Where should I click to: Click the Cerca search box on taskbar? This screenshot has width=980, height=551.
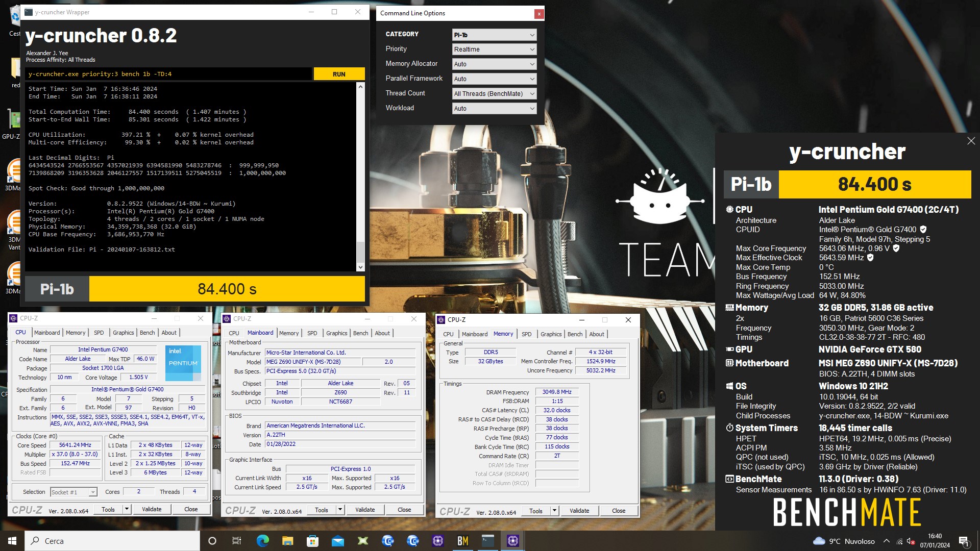(112, 541)
